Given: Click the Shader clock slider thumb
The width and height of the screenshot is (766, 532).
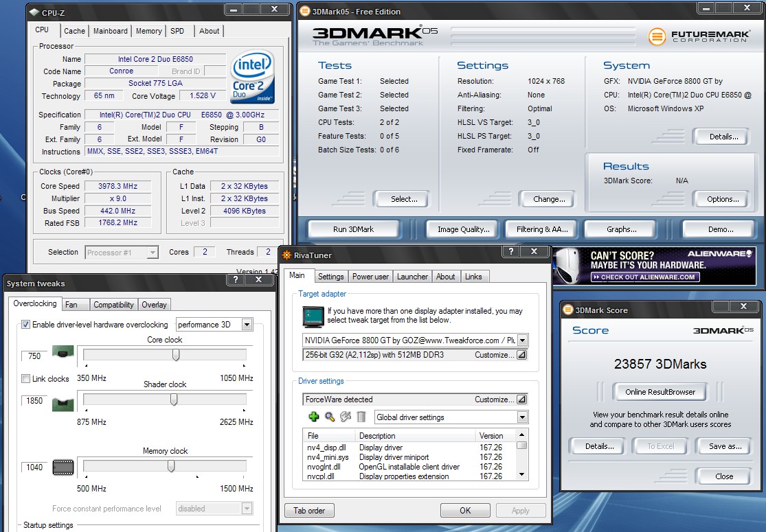Looking at the screenshot, I should 173,400.
